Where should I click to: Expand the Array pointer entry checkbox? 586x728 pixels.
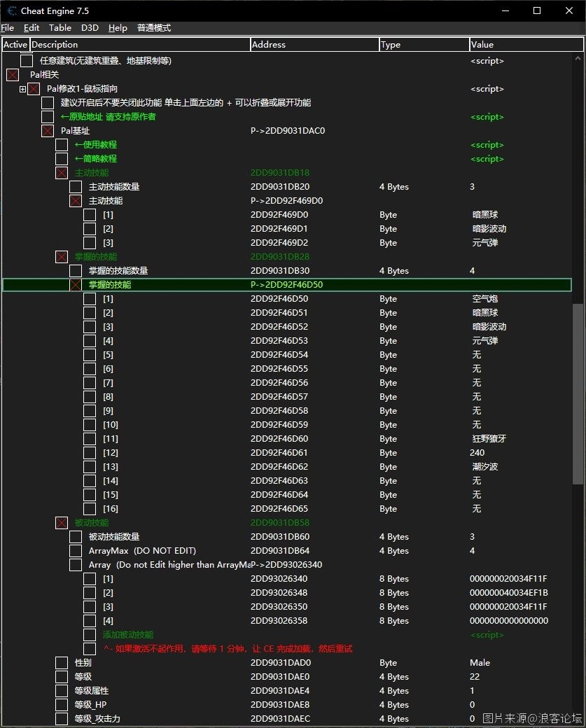coord(75,565)
